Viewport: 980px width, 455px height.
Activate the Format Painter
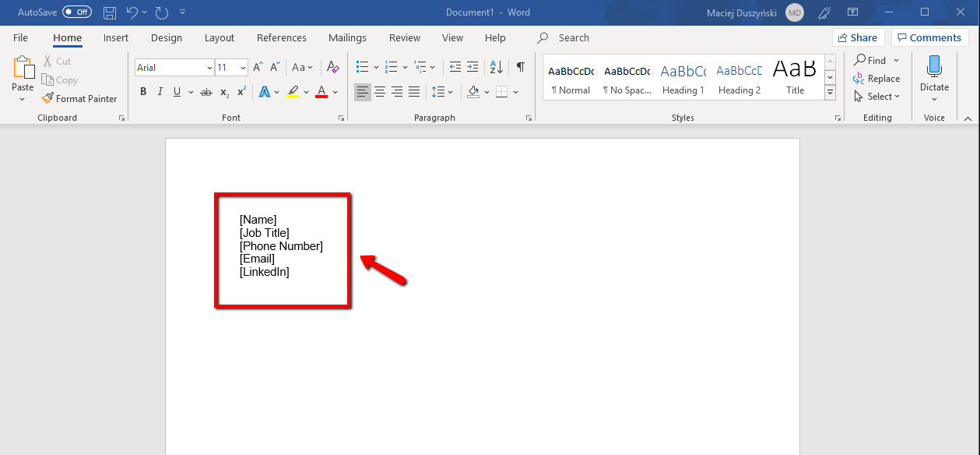click(80, 98)
